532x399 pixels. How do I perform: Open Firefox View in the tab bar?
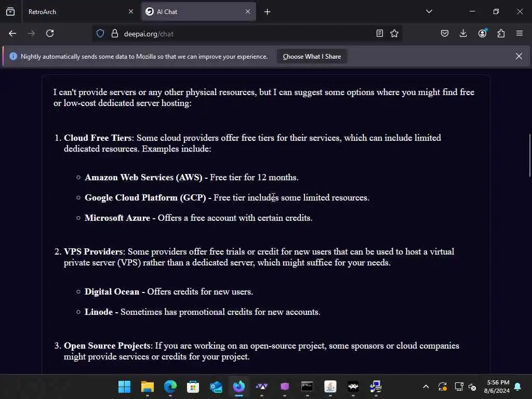(10, 11)
